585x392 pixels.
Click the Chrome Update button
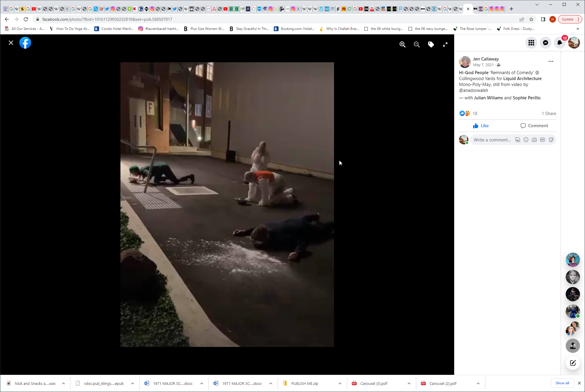tap(570, 19)
